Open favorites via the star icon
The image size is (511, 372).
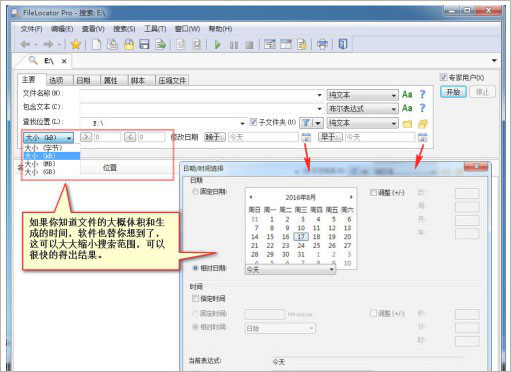pos(76,44)
